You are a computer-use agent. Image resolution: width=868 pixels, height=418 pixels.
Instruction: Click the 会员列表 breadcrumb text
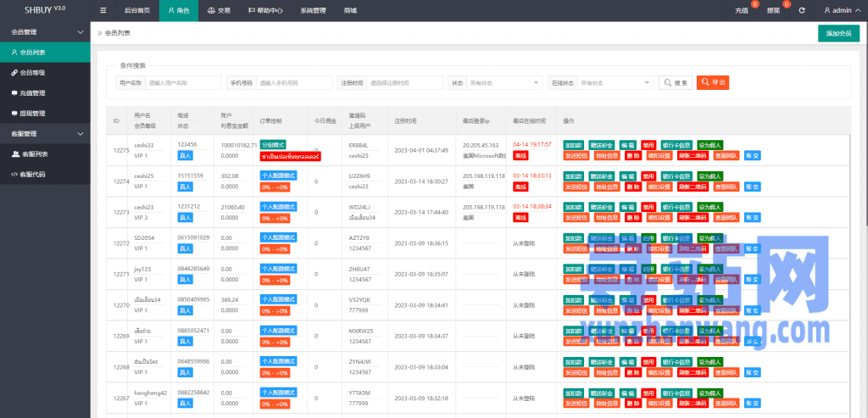[x=117, y=33]
